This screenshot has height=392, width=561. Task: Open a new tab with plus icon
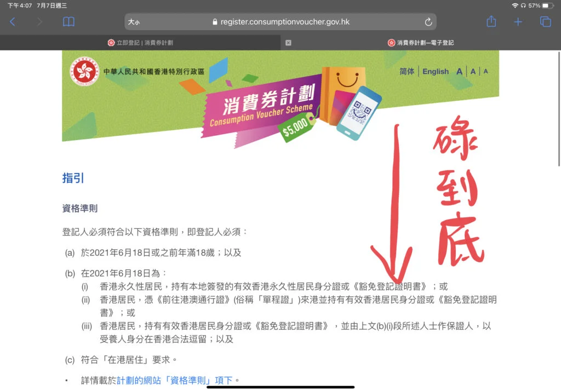[x=518, y=22]
